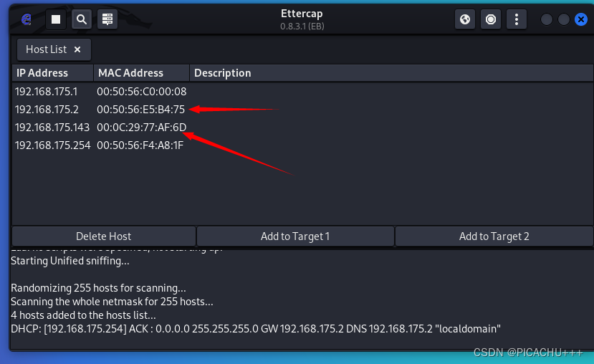Click Add to Target 2
Viewport: 594px width, 364px height.
pos(494,236)
